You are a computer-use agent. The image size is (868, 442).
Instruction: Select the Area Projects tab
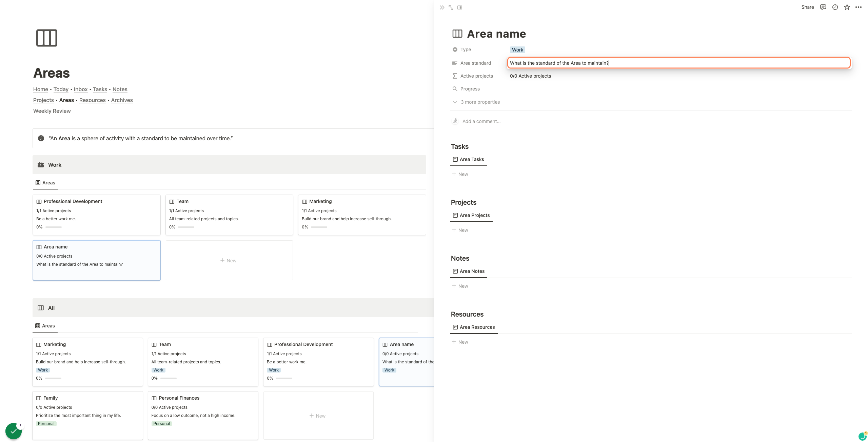point(471,215)
